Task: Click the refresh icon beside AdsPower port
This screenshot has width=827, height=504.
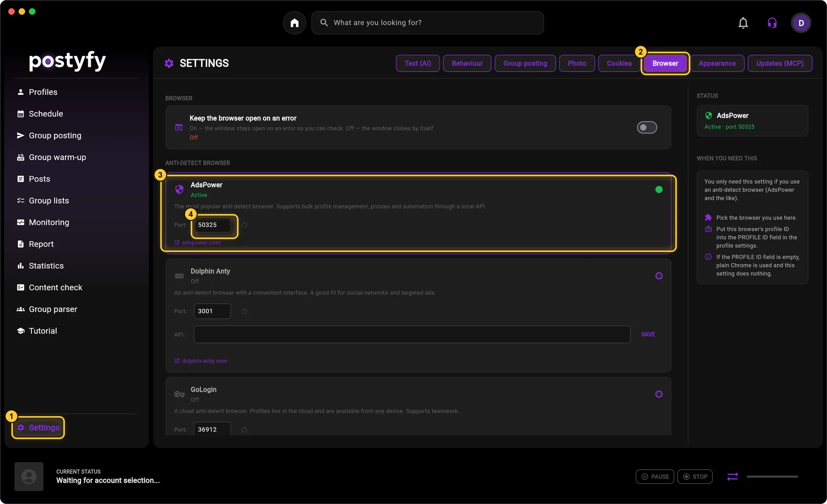Action: [x=244, y=225]
